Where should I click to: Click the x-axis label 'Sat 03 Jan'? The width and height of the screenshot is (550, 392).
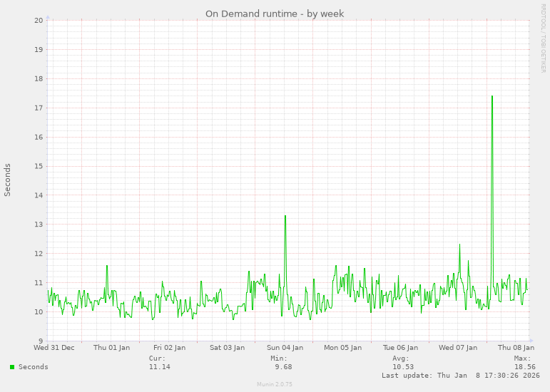pyautogui.click(x=228, y=348)
